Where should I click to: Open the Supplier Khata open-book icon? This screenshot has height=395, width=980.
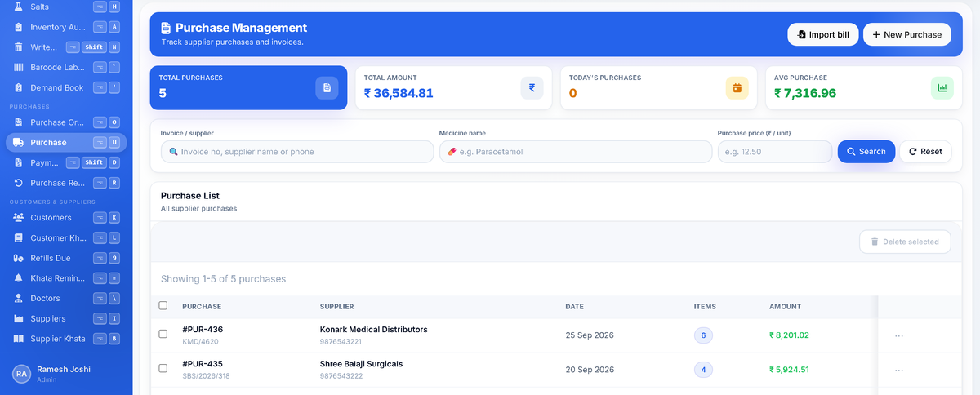18,339
